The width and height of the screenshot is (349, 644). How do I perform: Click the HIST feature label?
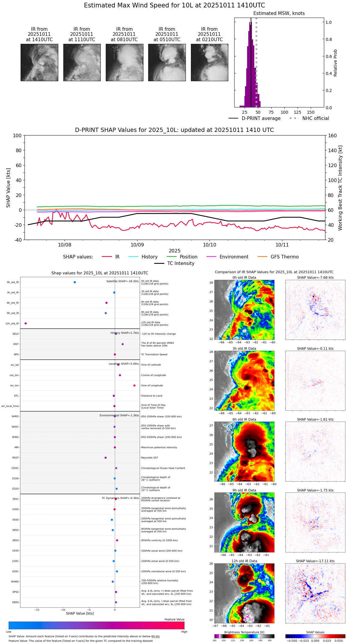click(16, 344)
